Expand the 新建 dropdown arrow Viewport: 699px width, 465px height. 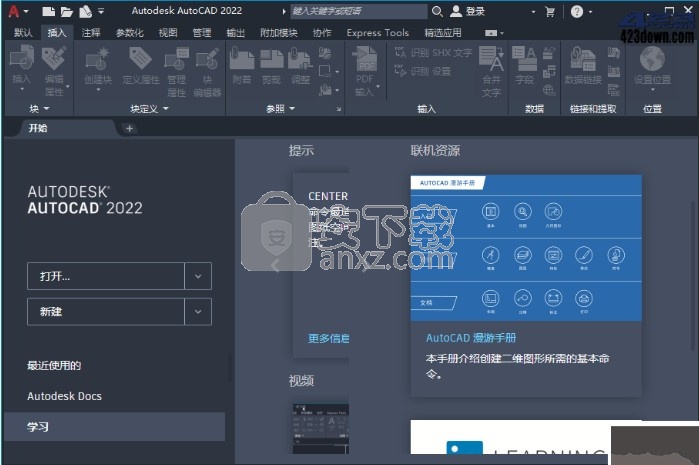click(x=198, y=311)
